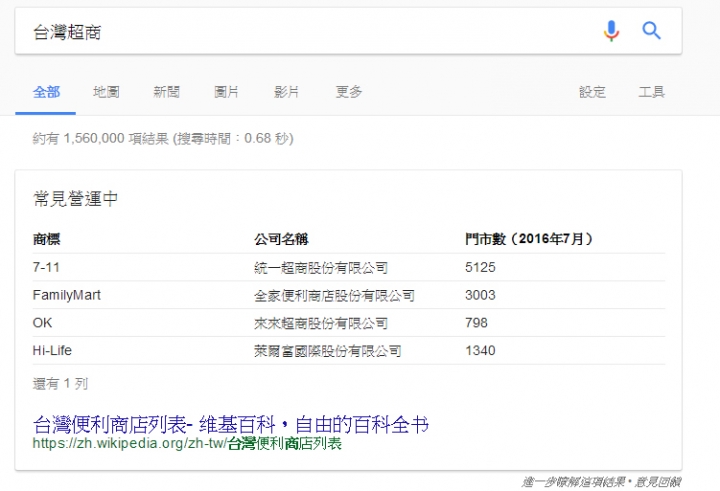Select the FamilyMart trademark cell
720x491 pixels.
pyautogui.click(x=67, y=295)
